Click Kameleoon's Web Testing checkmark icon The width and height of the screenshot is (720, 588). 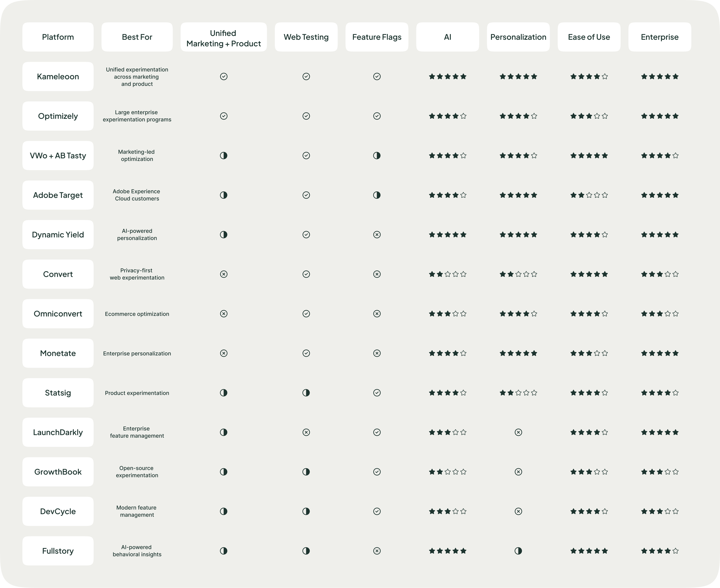tap(306, 77)
